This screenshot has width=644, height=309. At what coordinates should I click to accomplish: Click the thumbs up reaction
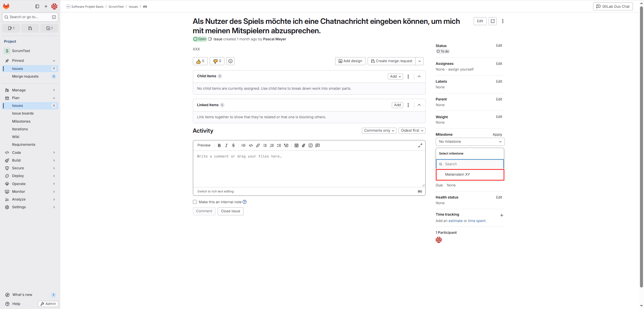tap(200, 61)
